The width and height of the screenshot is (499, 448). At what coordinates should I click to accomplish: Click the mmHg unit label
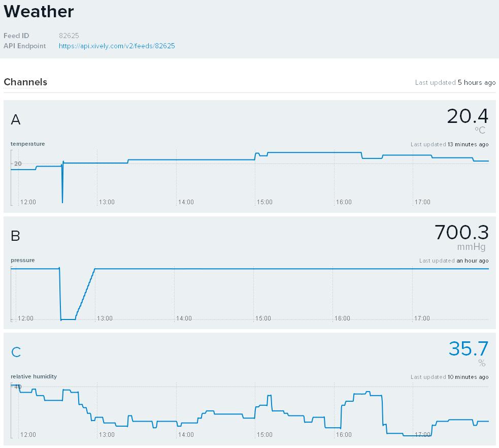[471, 247]
